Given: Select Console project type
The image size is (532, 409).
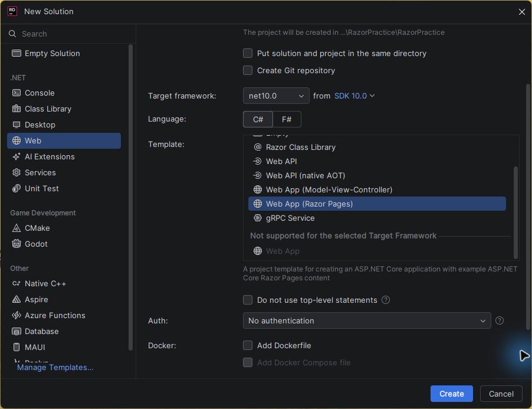Looking at the screenshot, I should [64, 93].
